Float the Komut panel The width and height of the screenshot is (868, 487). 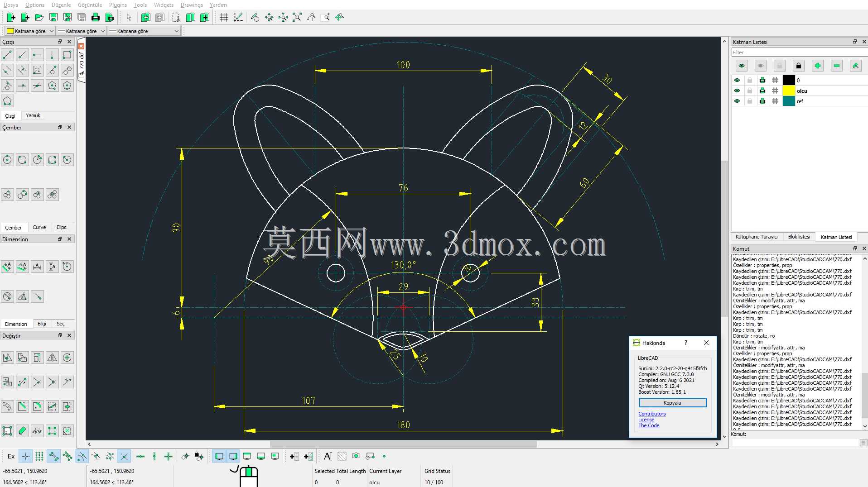tap(855, 248)
